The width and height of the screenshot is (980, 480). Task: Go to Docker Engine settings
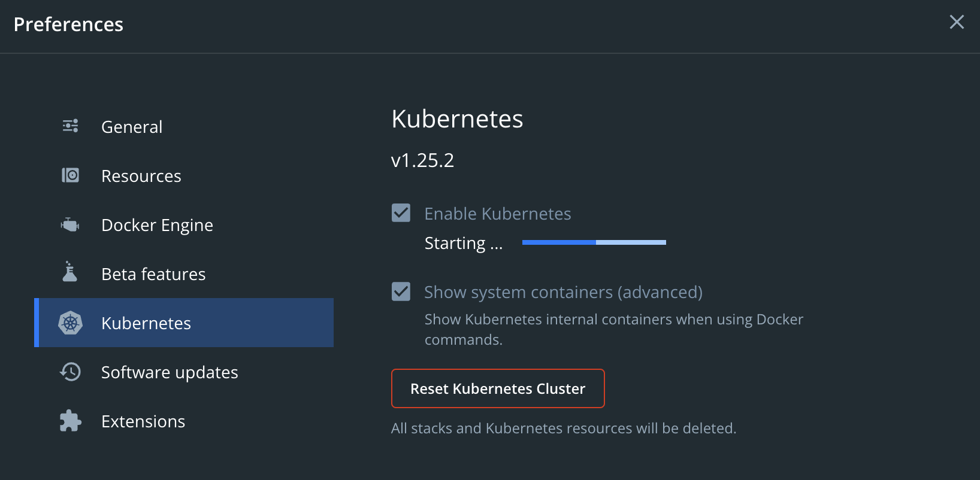click(184, 225)
